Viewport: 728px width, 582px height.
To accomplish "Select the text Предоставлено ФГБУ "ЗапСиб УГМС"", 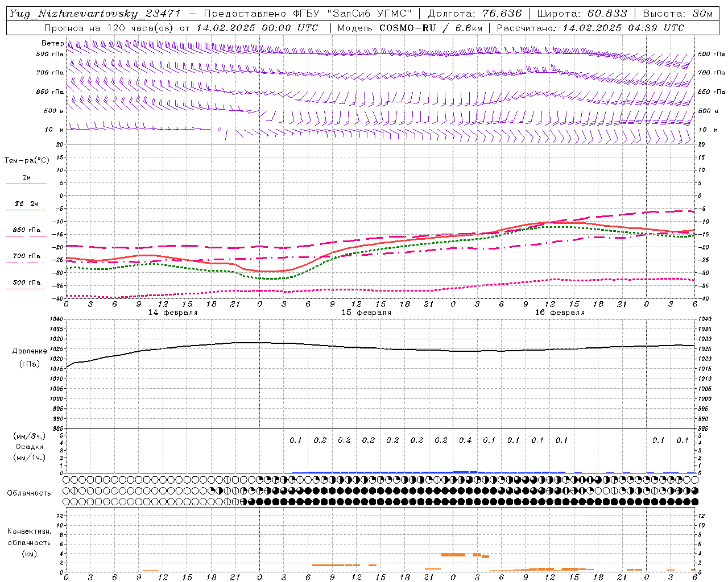I will coord(308,14).
